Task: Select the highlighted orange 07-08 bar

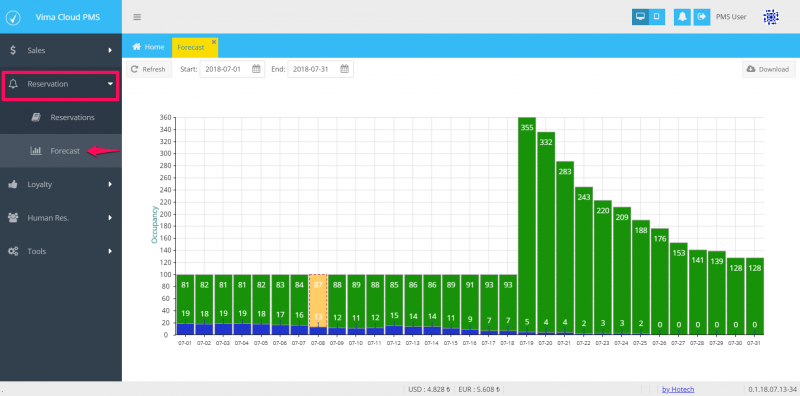Action: click(x=318, y=305)
